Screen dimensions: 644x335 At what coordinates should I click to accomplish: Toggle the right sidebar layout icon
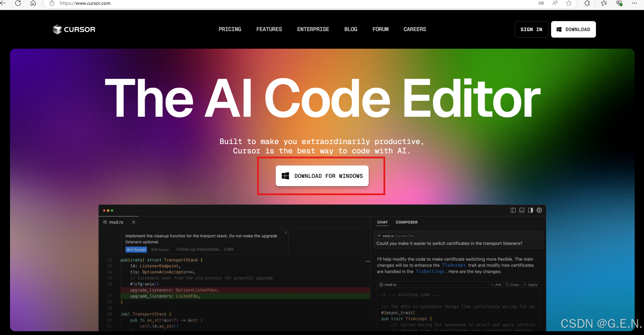[x=530, y=210]
